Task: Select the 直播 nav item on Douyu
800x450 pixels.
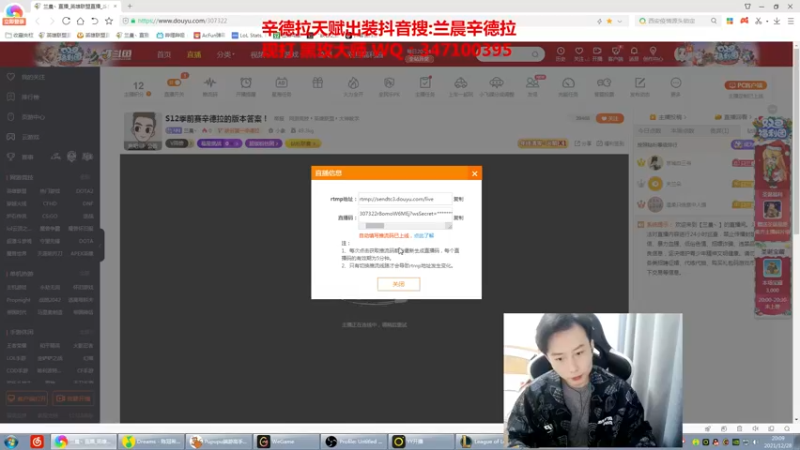Action: [194, 55]
